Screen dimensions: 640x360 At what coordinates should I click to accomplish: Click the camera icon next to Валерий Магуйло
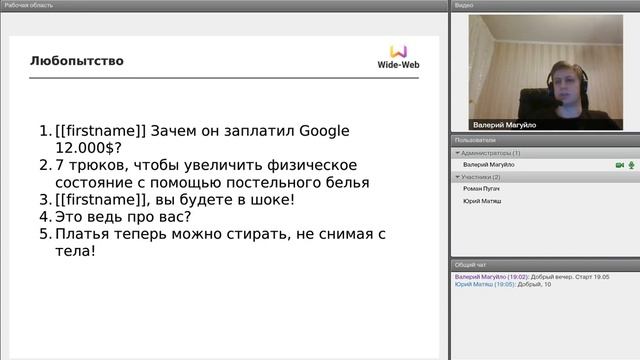point(620,165)
